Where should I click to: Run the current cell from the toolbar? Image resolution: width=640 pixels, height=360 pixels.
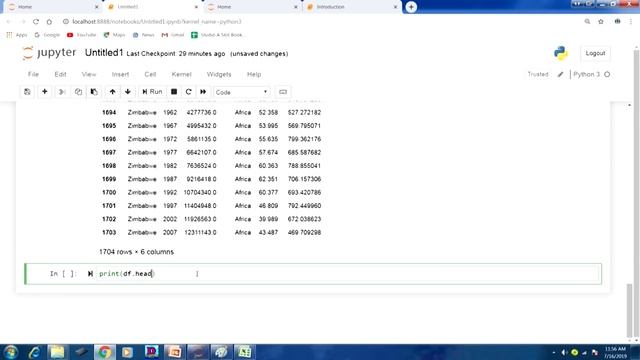[152, 92]
